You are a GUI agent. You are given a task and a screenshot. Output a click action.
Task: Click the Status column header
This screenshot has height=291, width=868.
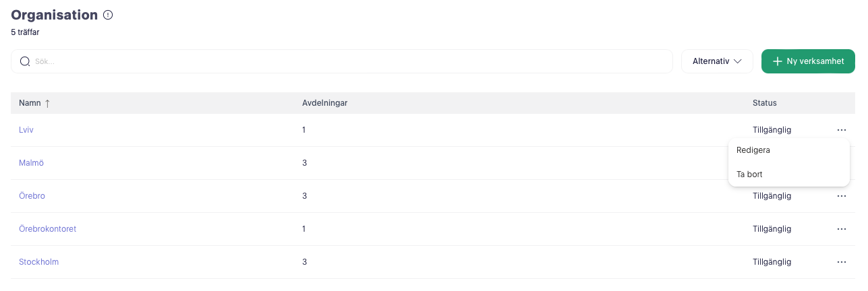click(765, 103)
